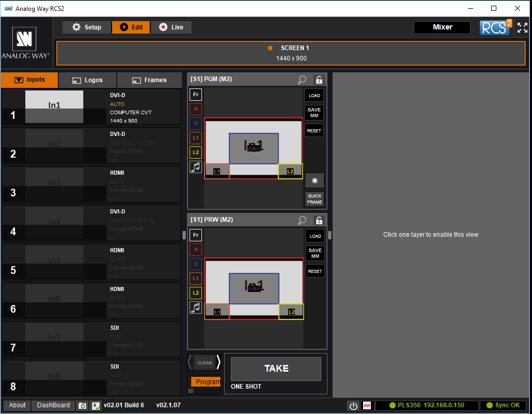Toggle the PGM panel padlock icon
Viewport: 532px width, 414px height.
[319, 80]
